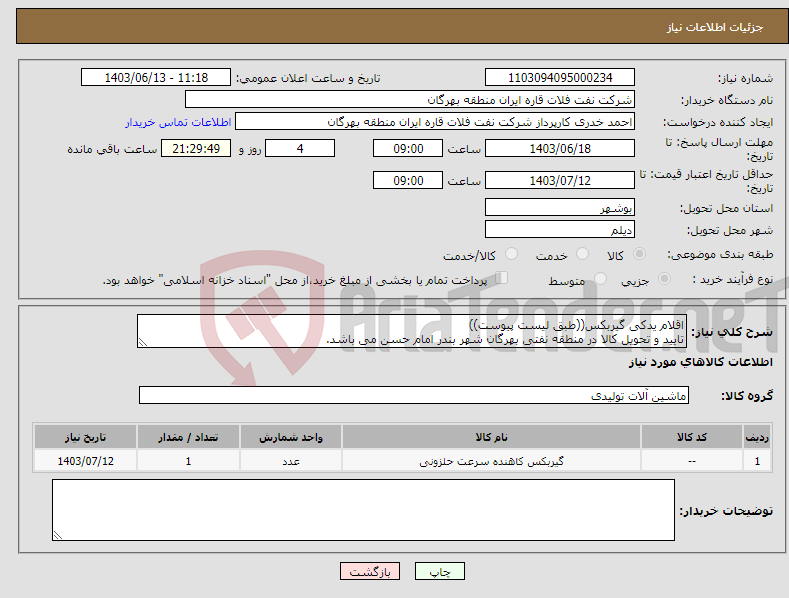
Task: Click the استان محل تحویل field بوشهر
Action: pos(560,207)
